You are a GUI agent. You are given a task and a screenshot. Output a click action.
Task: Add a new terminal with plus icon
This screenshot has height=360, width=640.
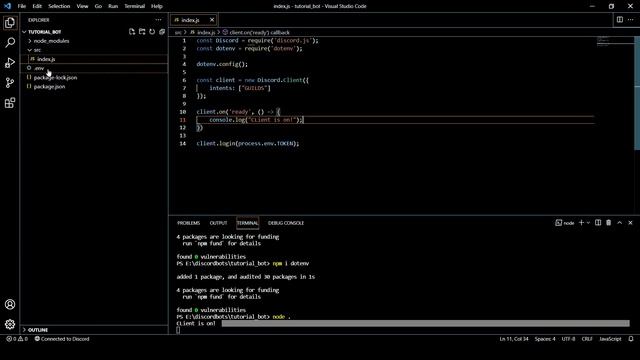coord(581,222)
